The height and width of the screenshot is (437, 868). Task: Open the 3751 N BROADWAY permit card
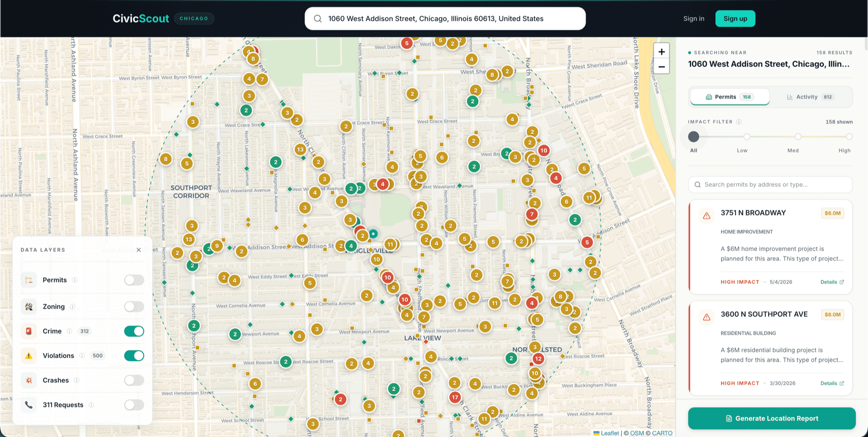770,246
